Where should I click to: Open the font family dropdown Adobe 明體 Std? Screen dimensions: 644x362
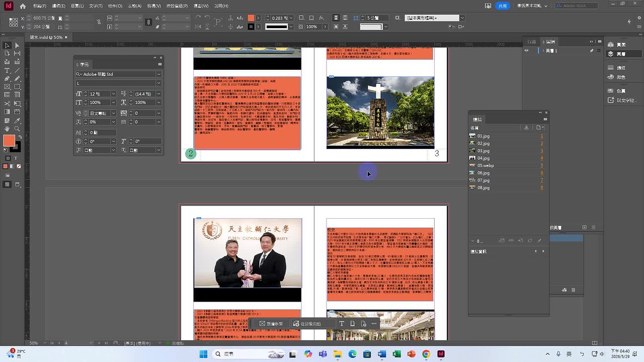pyautogui.click(x=158, y=74)
